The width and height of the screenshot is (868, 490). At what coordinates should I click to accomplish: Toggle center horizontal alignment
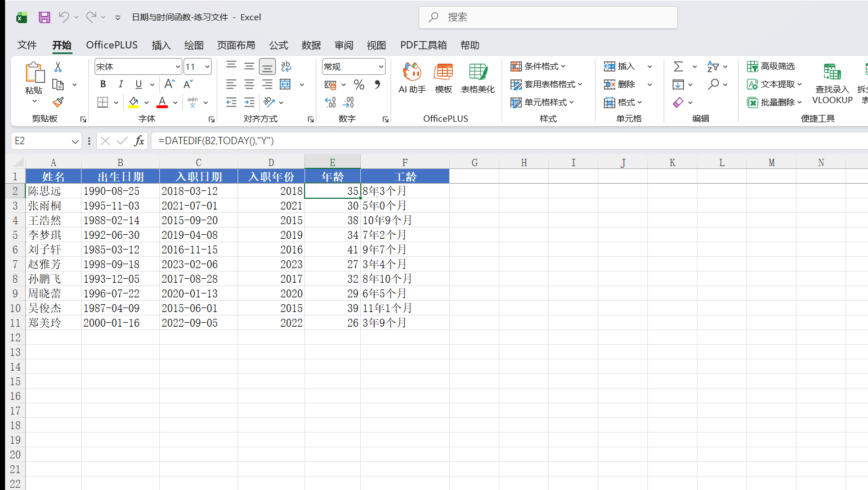point(249,84)
